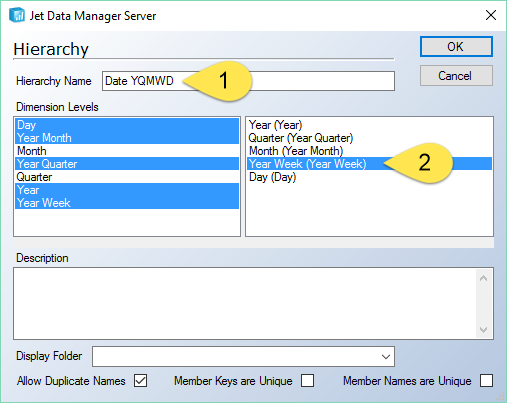Close the Hierarchy dialog window
Viewport: 507px width, 403px height.
(491, 15)
